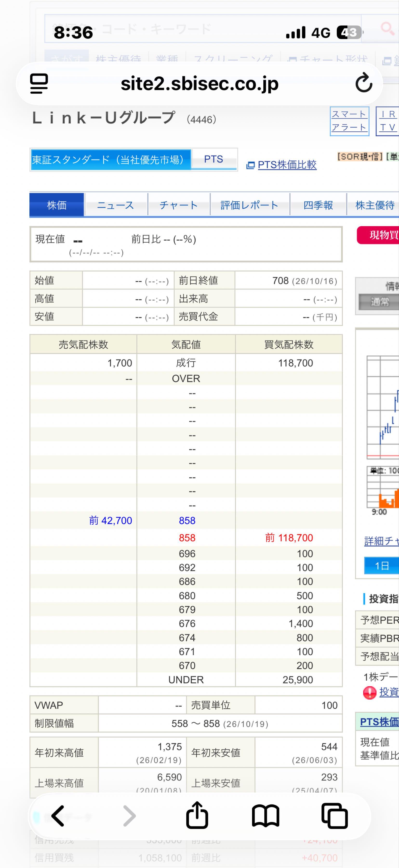
Task: Click the search magnifier icon
Action: coord(387,29)
